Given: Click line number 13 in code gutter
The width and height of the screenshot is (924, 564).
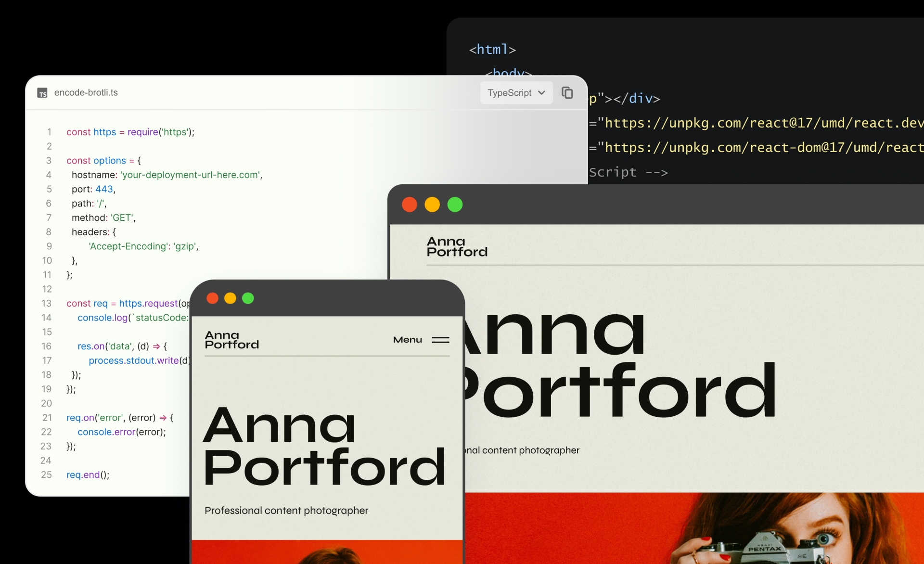Looking at the screenshot, I should (x=46, y=303).
